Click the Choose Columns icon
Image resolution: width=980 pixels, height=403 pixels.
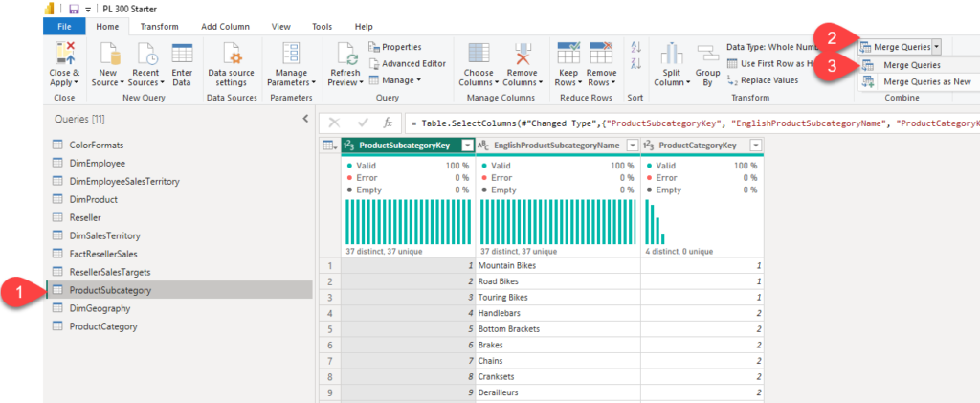[x=477, y=54]
